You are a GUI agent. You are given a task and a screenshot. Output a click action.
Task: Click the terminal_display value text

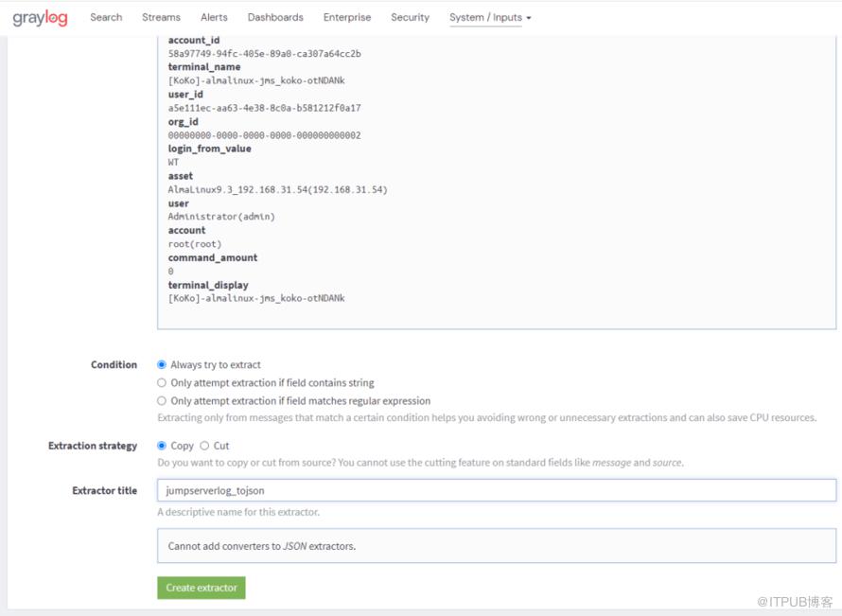[256, 298]
